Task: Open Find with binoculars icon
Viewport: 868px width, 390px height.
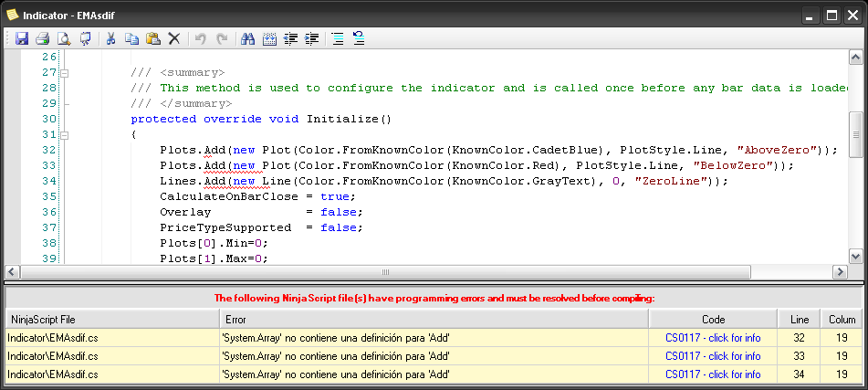Action: [246, 38]
